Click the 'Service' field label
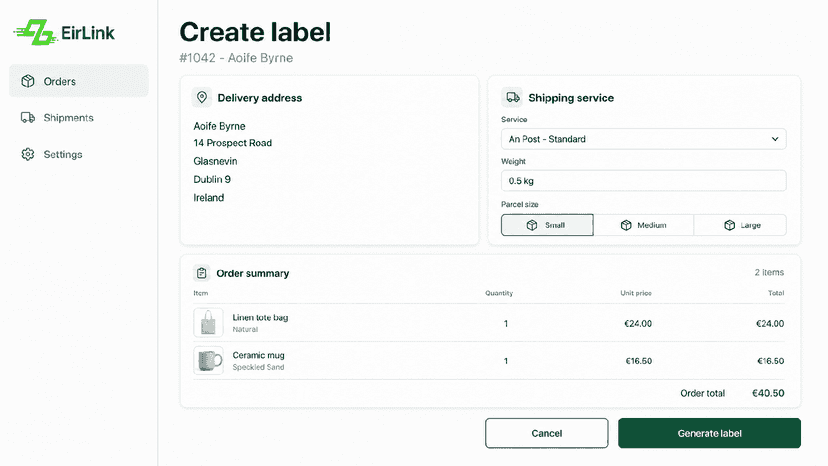Screen dimensions: 828x466 pos(514,119)
